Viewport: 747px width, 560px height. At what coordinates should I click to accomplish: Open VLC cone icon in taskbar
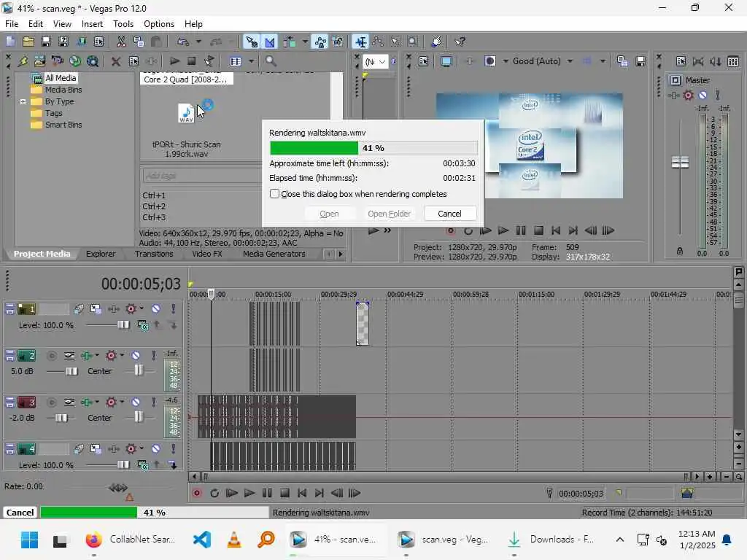point(234,540)
